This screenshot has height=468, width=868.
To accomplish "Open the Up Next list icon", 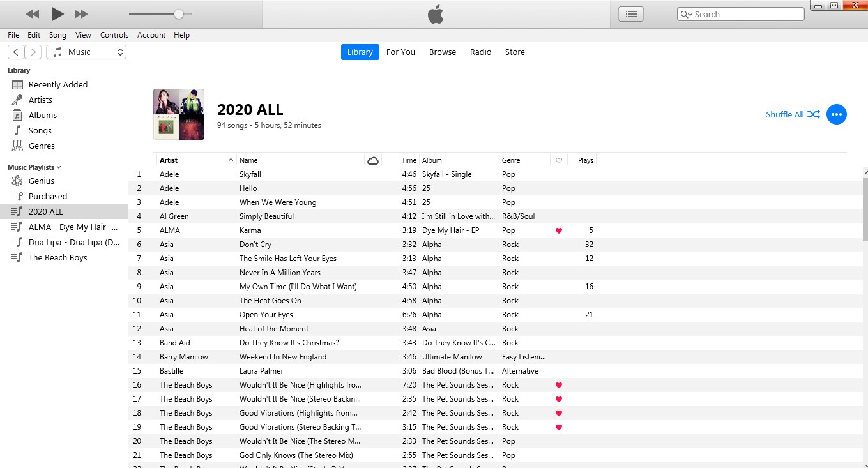I will [631, 14].
